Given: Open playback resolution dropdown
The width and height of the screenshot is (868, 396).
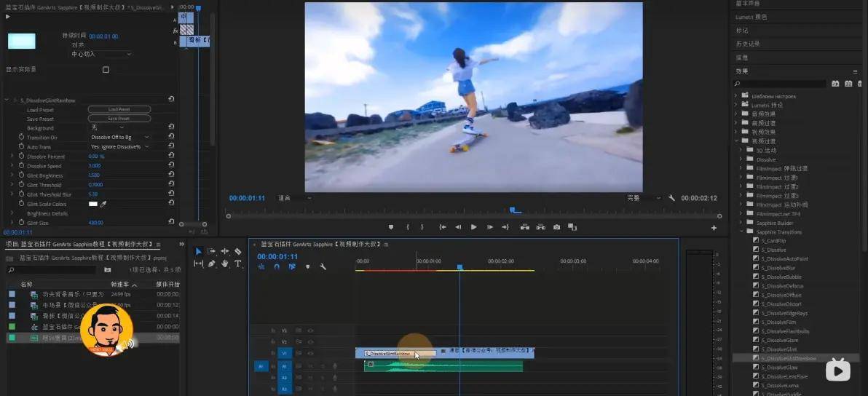Looking at the screenshot, I should [644, 198].
